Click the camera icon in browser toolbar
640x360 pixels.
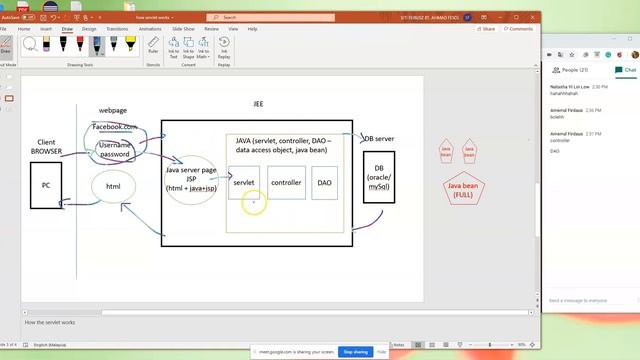pos(549,55)
